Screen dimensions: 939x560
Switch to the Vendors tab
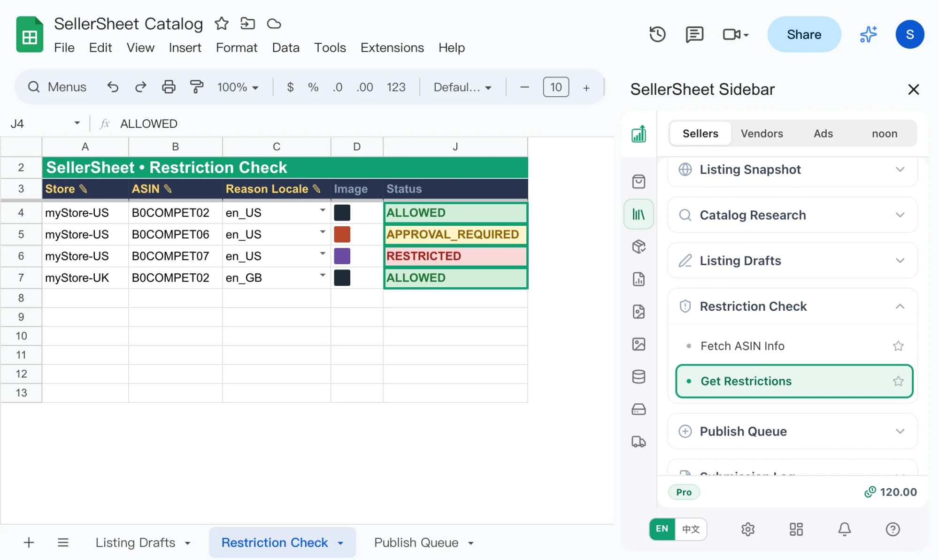762,133
